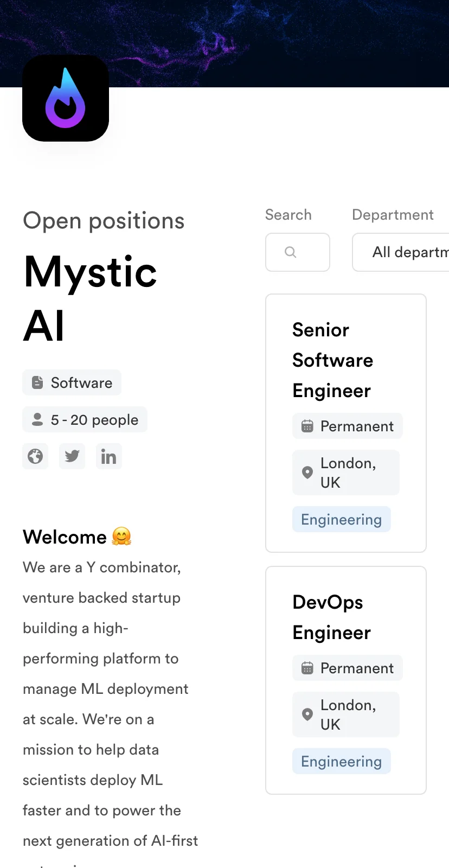Click London, UK tag on DevOps Engineer
Image resolution: width=449 pixels, height=868 pixels.
[346, 714]
